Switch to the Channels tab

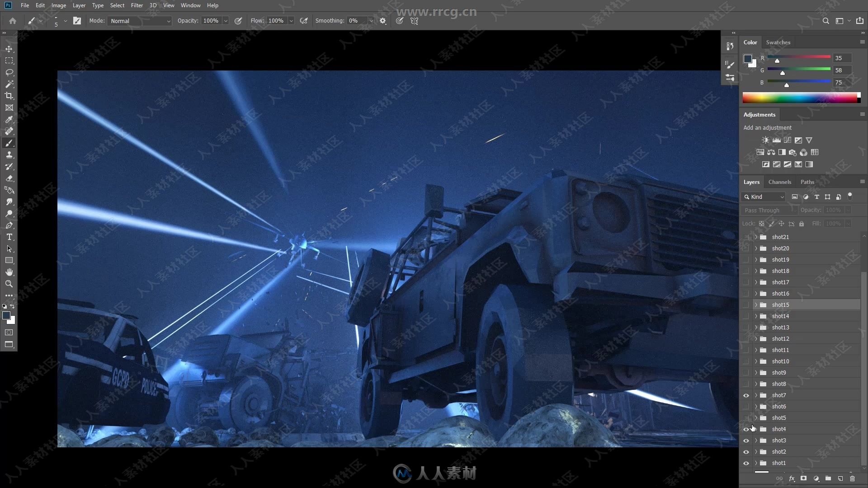[x=780, y=182]
